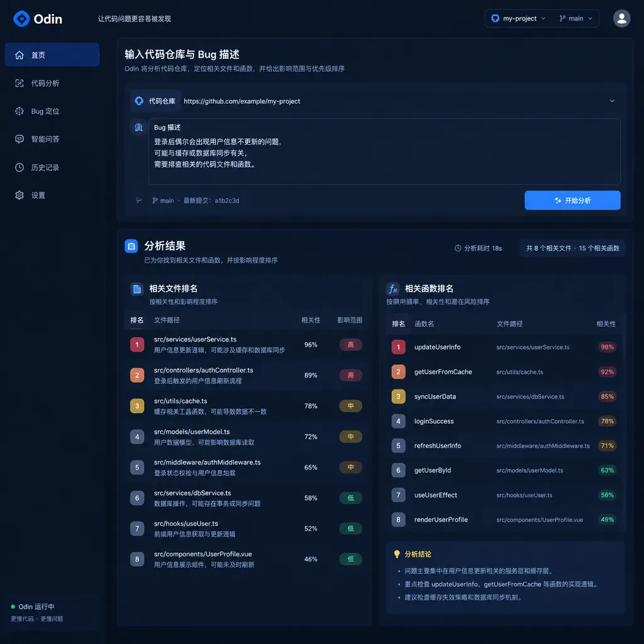This screenshot has width=644, height=644.
Task: Select the refreshUserInfo function name
Action: pyautogui.click(x=438, y=446)
